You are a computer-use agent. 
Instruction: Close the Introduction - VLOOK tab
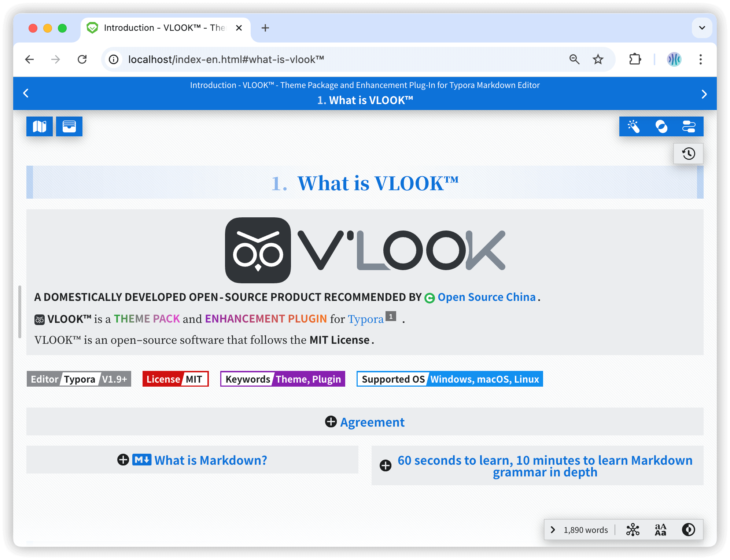point(239,28)
